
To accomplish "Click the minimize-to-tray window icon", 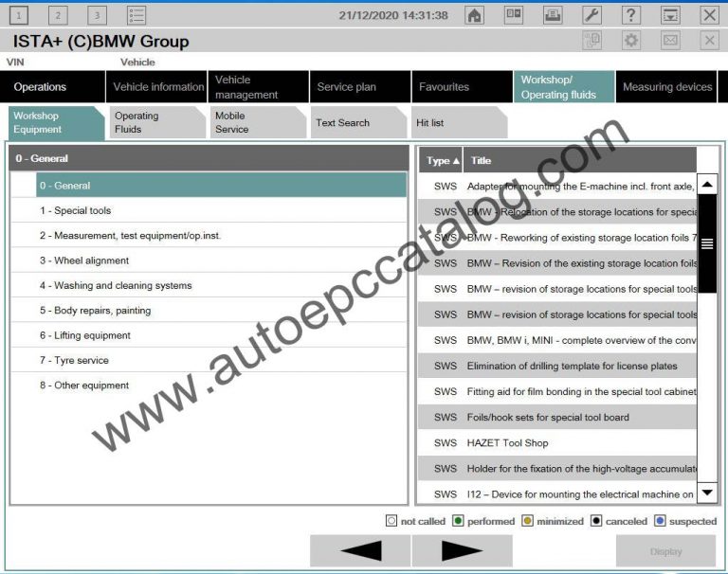I will 670,15.
